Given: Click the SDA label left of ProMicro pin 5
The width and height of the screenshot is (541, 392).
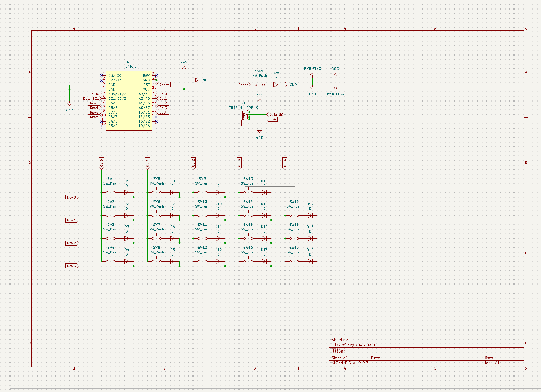Looking at the screenshot, I should coord(96,94).
